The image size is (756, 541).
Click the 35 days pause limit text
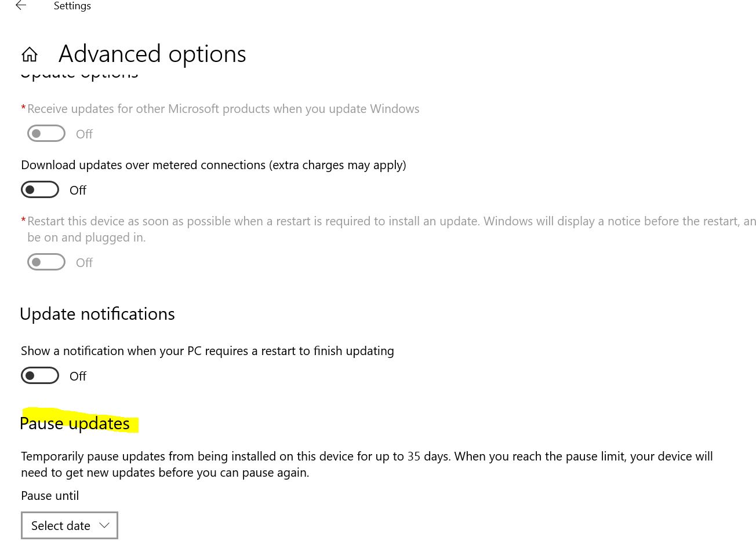[413, 456]
